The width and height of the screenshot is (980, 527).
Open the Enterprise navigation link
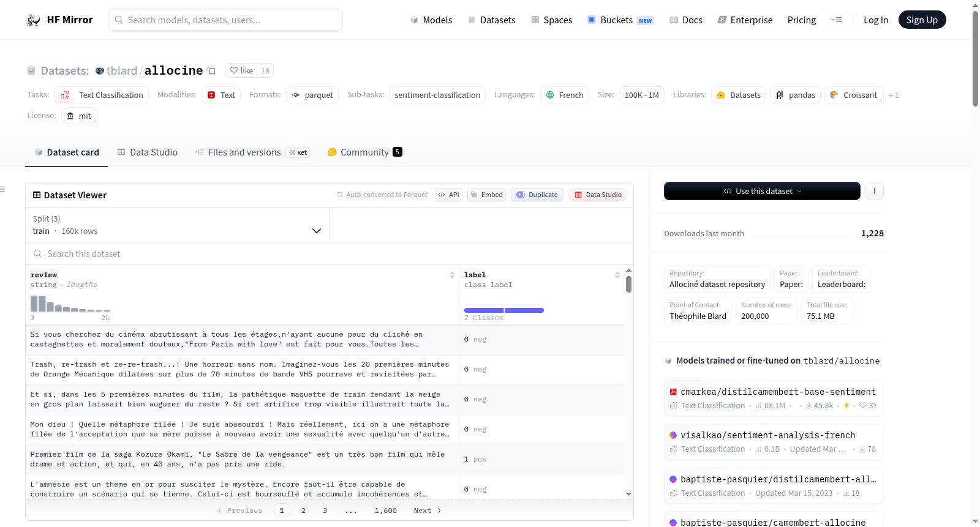click(745, 20)
